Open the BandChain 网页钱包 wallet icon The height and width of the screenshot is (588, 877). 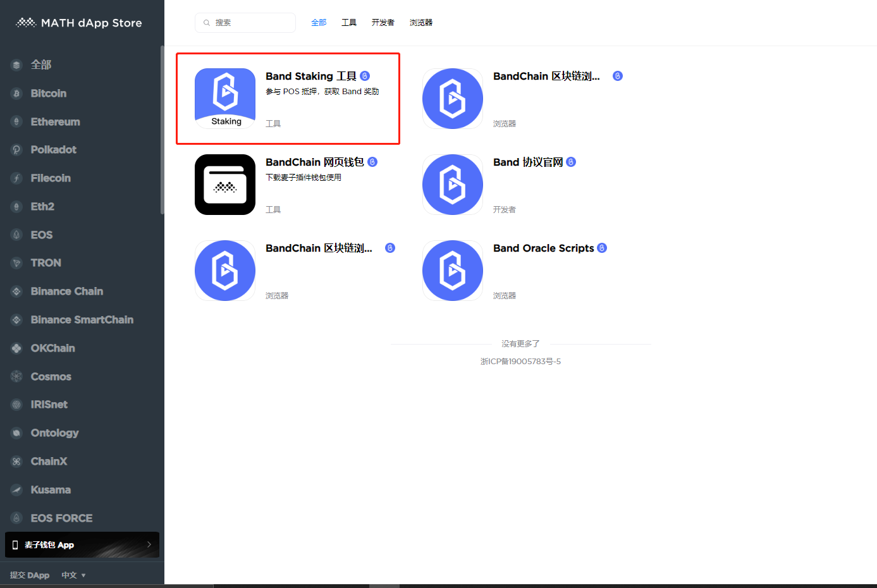[x=225, y=185]
